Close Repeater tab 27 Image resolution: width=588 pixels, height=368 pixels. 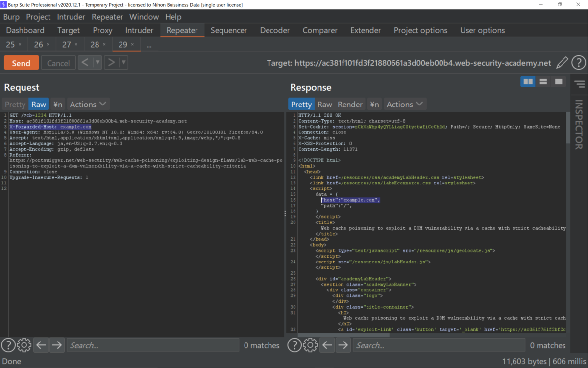[76, 45]
